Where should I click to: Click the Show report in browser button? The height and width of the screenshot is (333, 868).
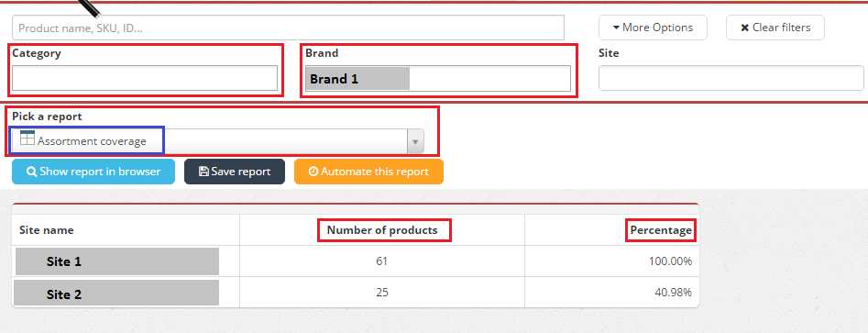tap(93, 172)
